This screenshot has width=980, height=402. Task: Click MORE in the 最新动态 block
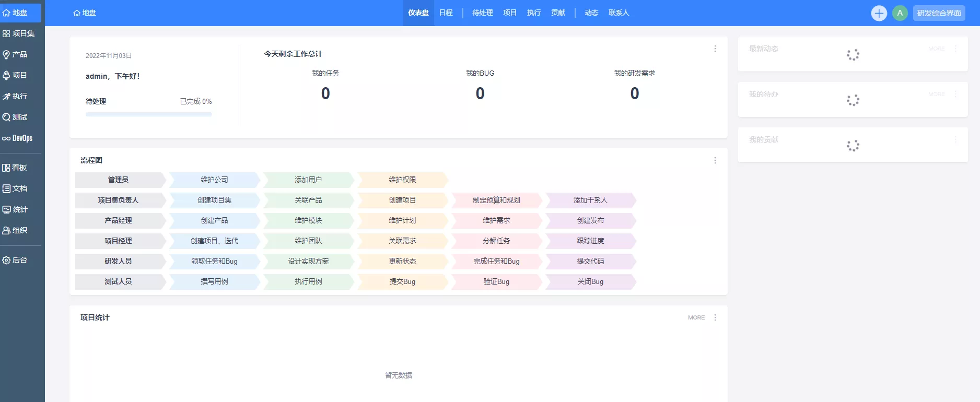tap(937, 49)
